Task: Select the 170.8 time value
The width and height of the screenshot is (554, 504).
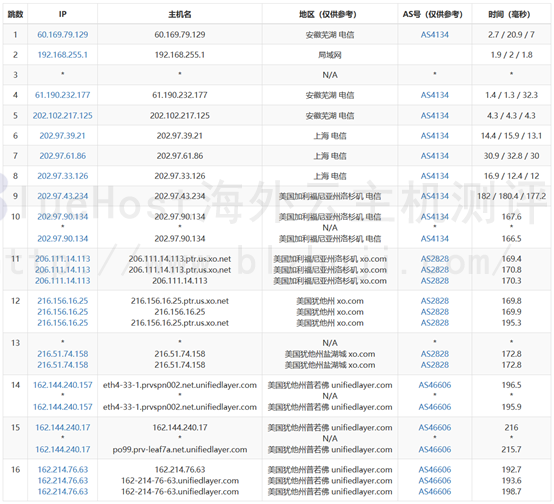Action: (x=511, y=270)
